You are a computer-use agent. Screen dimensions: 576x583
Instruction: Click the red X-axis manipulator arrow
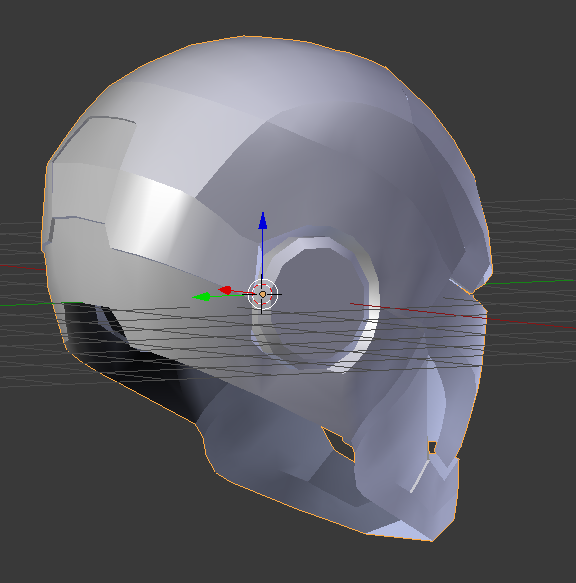tap(225, 290)
